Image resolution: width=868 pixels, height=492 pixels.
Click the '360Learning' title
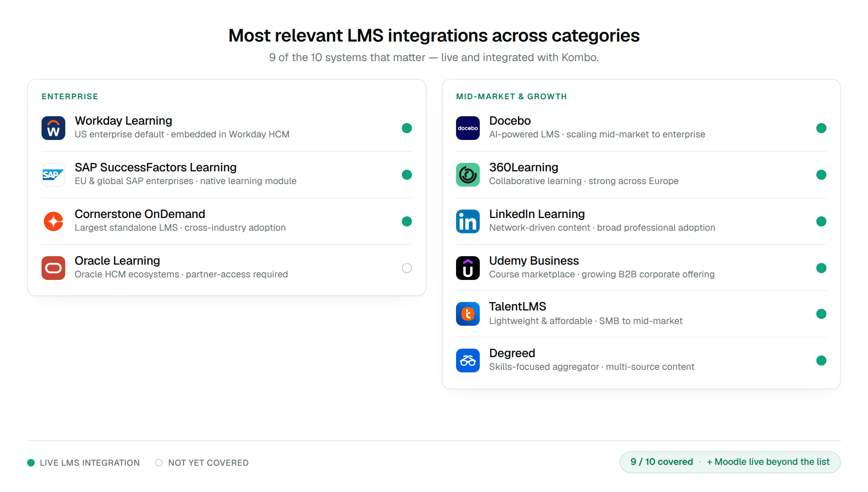point(524,168)
